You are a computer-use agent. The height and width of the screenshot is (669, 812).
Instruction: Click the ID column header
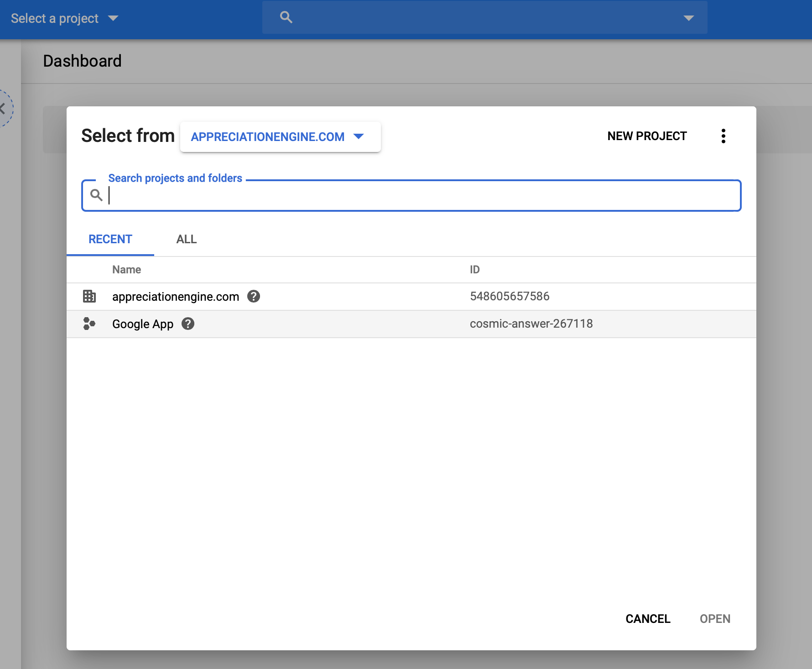(x=474, y=270)
